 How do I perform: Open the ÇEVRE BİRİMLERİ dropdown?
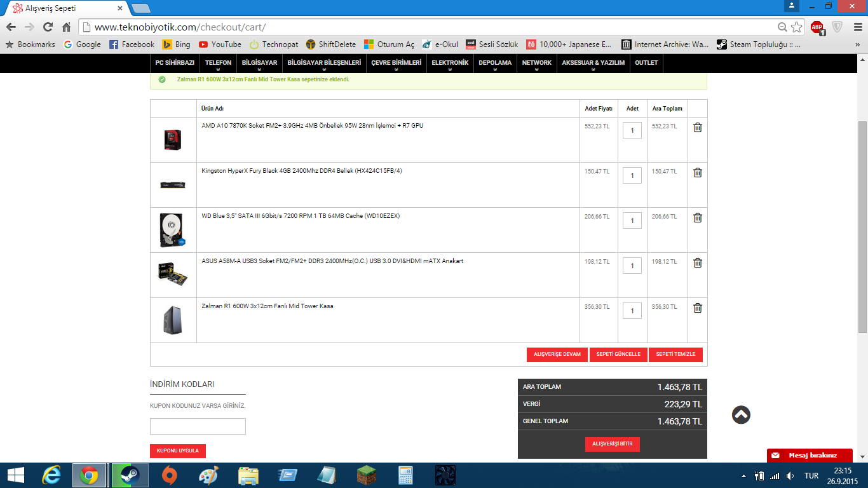[397, 63]
